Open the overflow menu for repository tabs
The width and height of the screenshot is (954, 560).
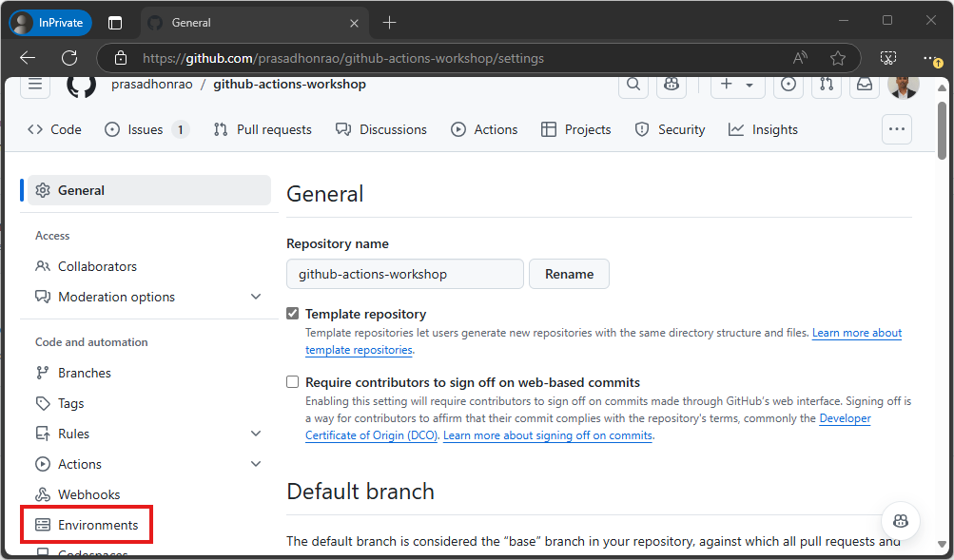(895, 128)
